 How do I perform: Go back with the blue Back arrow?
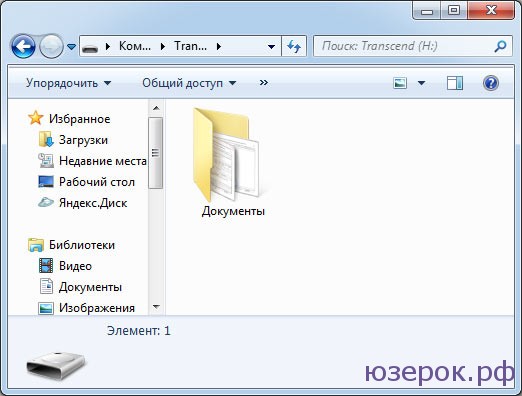click(23, 46)
